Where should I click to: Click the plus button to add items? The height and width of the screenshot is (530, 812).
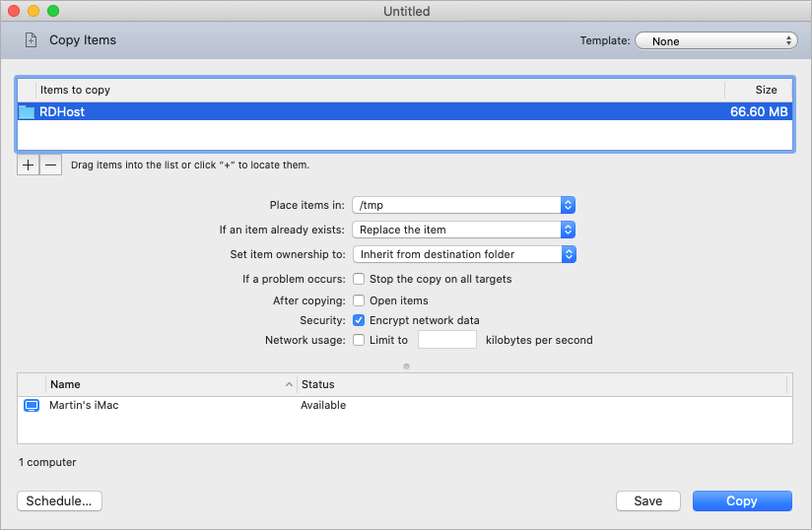coord(28,165)
